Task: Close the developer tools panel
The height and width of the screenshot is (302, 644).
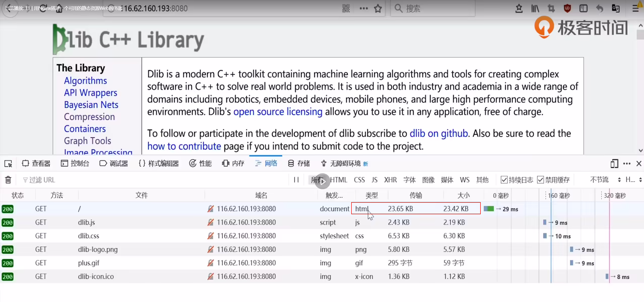Action: [x=639, y=164]
